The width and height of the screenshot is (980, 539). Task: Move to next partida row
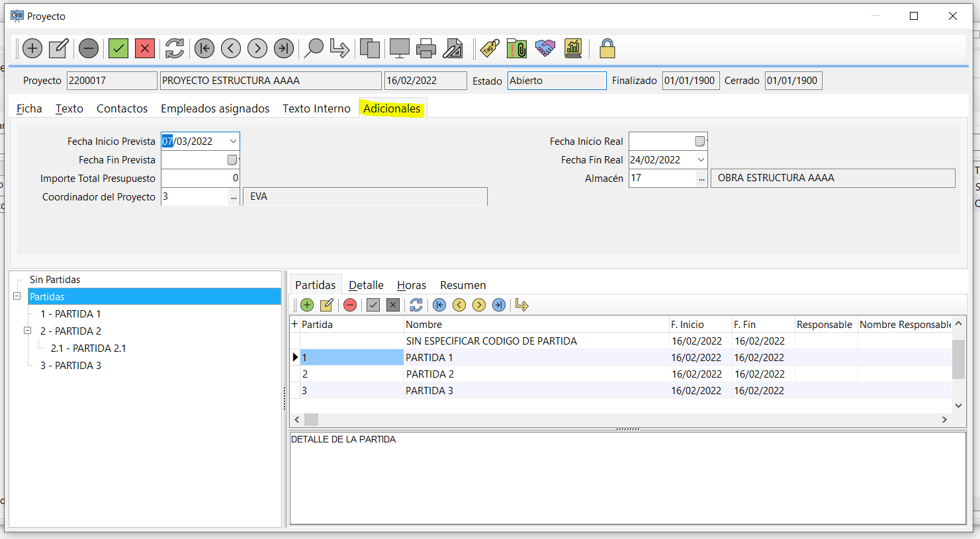point(479,305)
